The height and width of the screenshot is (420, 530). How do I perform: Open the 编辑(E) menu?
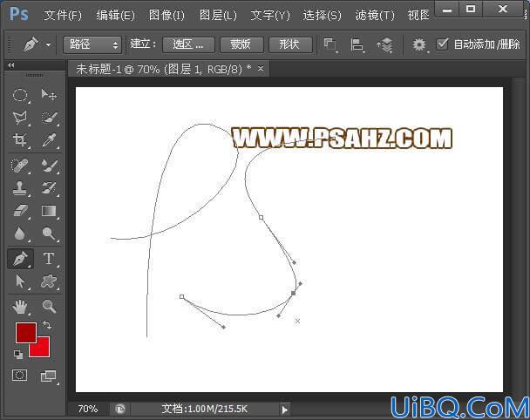coord(115,15)
